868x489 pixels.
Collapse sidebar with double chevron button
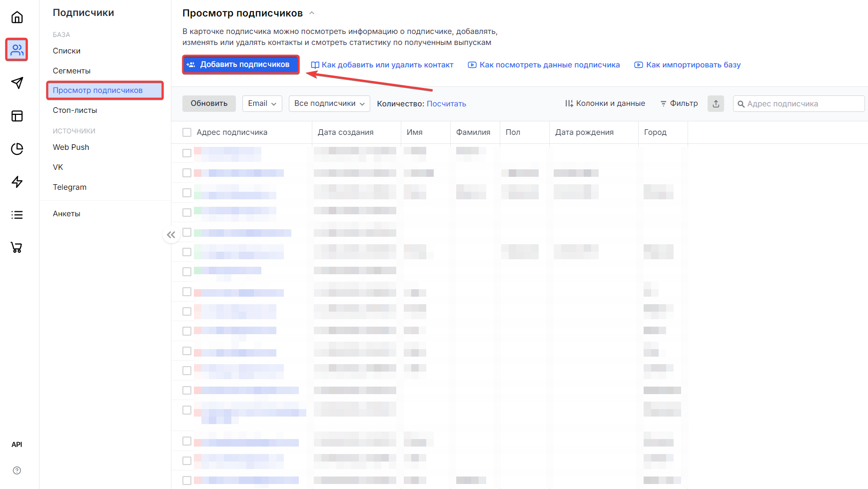(x=171, y=235)
